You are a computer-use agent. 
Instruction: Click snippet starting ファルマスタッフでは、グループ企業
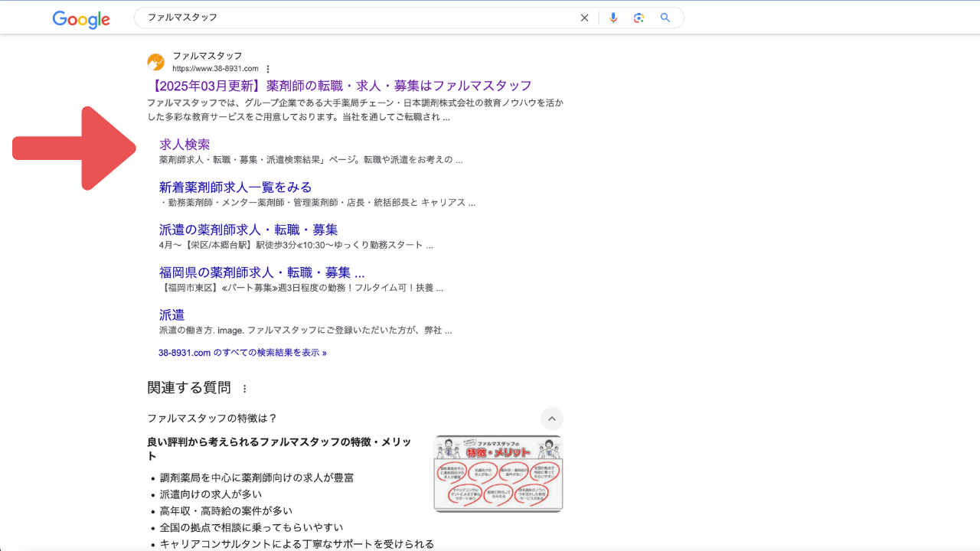[355, 110]
